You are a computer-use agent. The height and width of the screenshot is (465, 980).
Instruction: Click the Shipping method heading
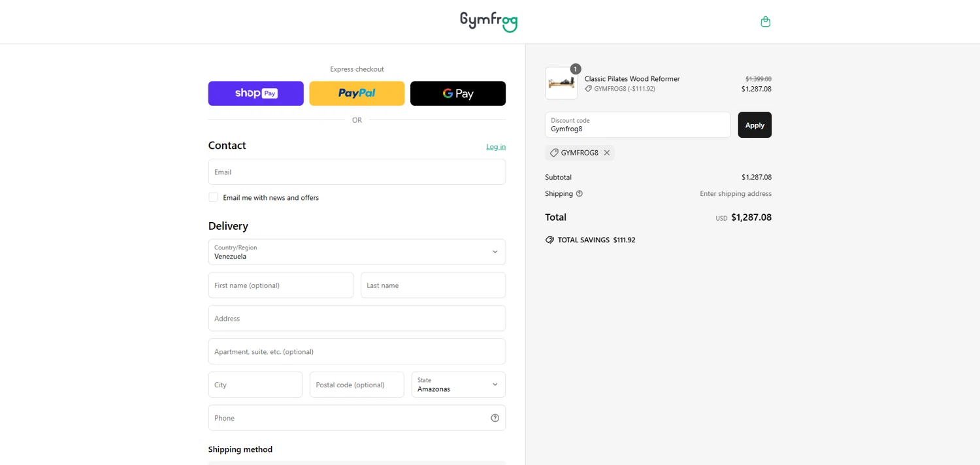pyautogui.click(x=240, y=449)
